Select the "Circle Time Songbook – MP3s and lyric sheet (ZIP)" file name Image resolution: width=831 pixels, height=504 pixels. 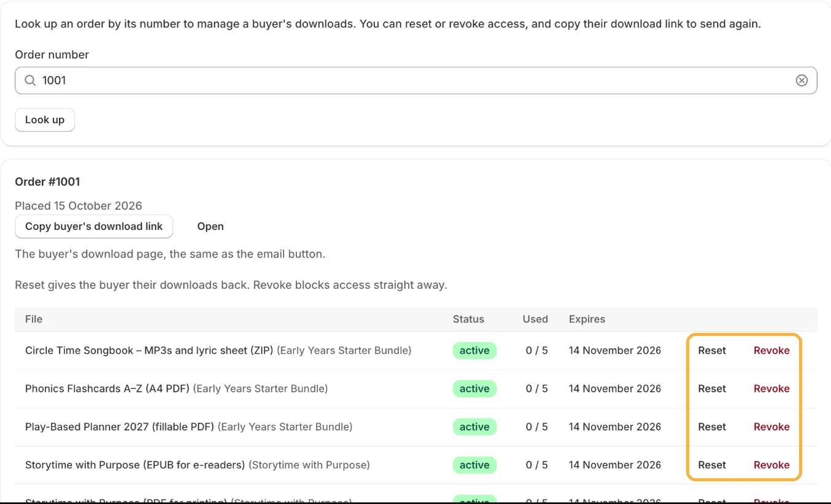click(x=149, y=351)
